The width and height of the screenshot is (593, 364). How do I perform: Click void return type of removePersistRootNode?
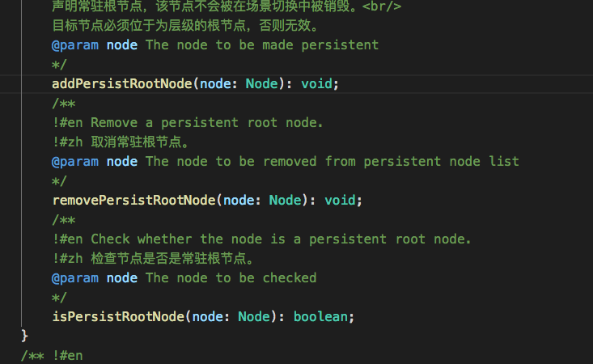340,200
